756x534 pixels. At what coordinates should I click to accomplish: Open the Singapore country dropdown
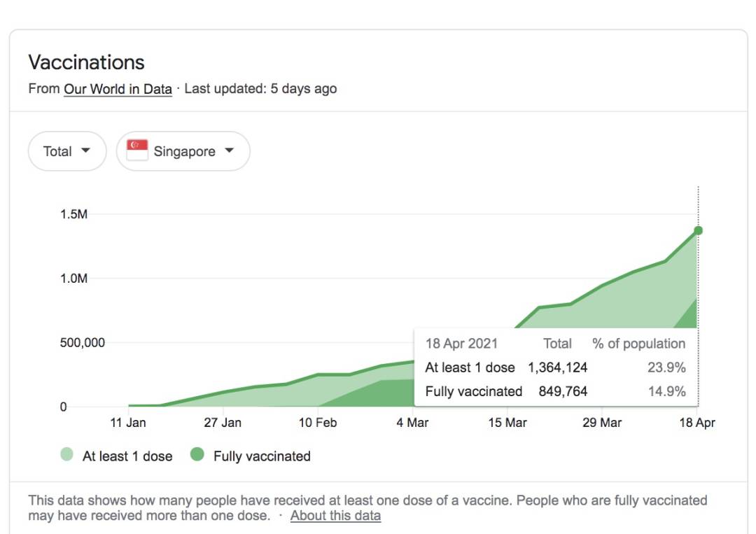[x=183, y=151]
